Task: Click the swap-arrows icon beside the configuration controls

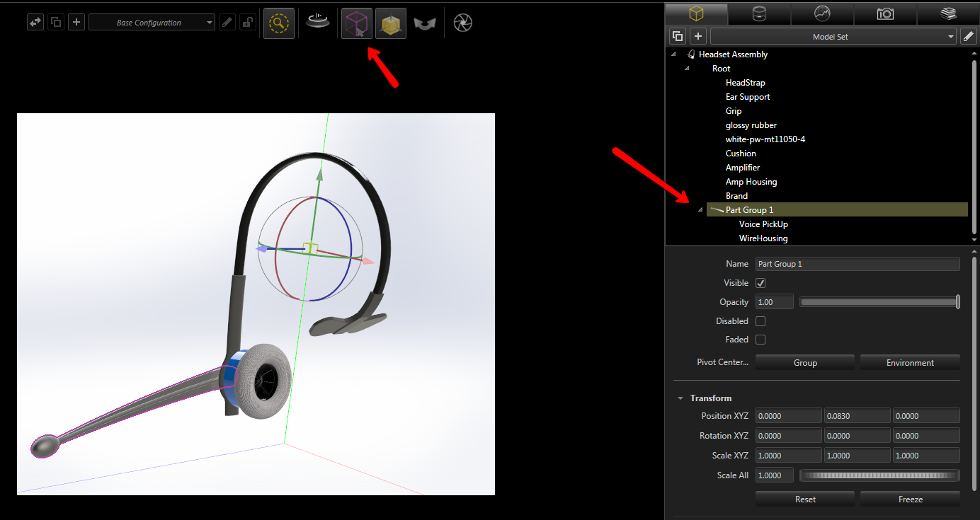Action: click(x=35, y=23)
